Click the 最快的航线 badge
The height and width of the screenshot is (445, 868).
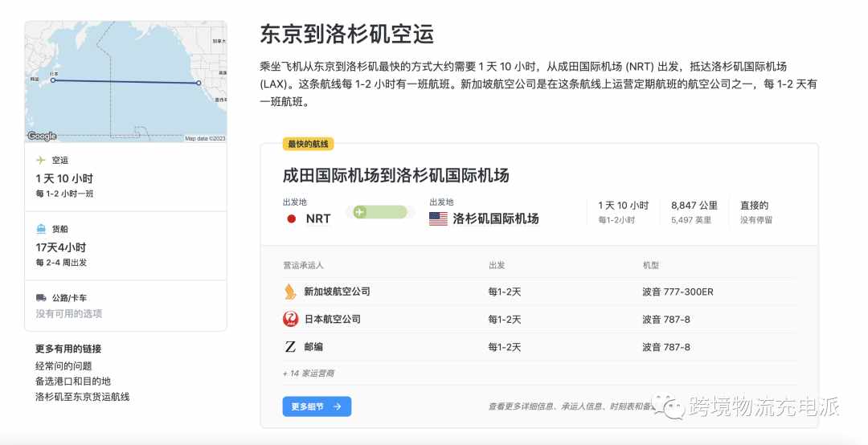308,144
